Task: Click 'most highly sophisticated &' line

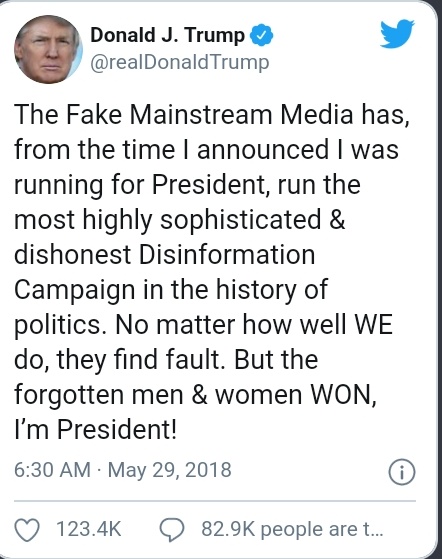Action: (x=180, y=220)
